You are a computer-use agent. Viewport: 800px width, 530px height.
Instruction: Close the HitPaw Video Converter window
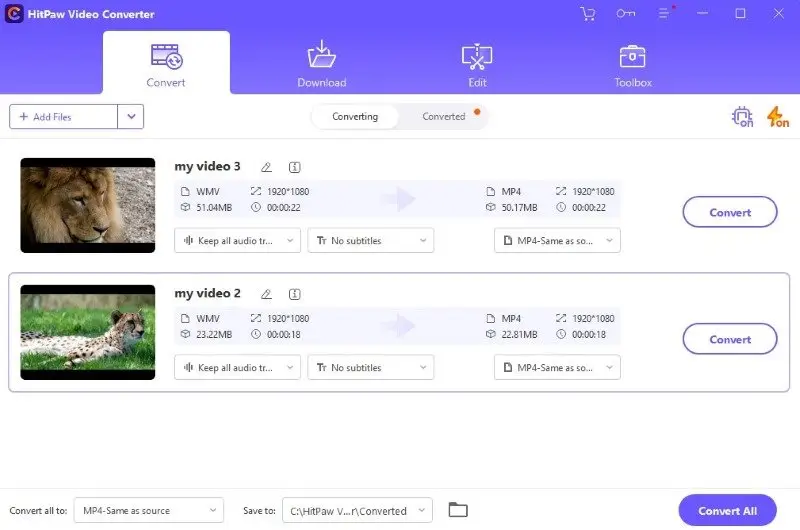click(778, 14)
